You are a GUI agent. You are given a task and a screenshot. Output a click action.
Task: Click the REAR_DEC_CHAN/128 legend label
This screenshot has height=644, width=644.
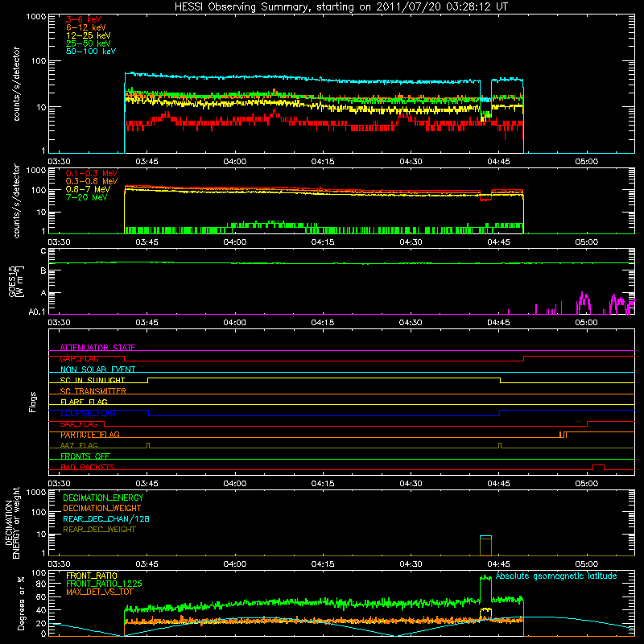pyautogui.click(x=106, y=518)
